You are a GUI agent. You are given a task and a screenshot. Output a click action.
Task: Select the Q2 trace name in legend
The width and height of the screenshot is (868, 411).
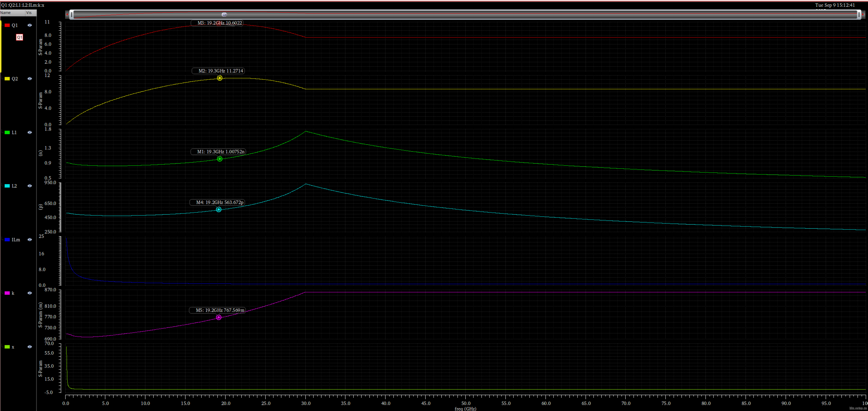point(15,79)
